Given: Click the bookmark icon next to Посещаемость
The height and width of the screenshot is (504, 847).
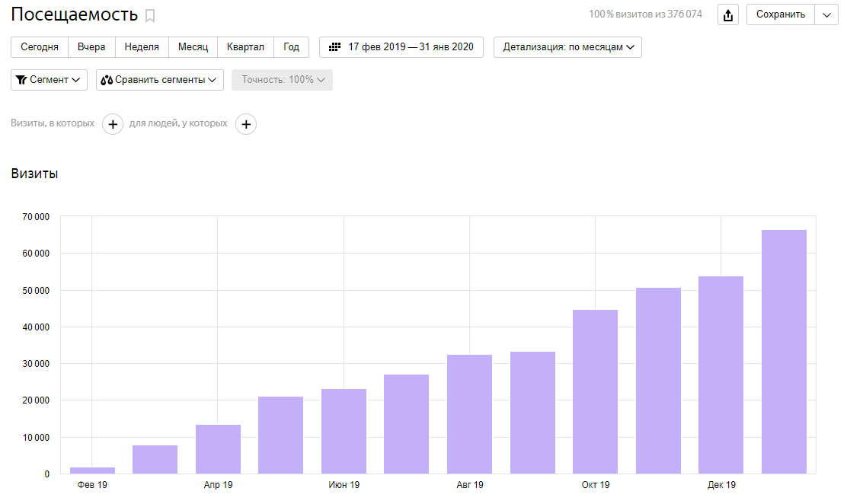Looking at the screenshot, I should [x=150, y=15].
